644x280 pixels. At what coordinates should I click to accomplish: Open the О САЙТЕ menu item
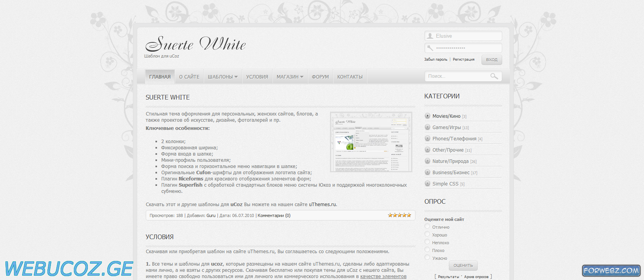click(189, 77)
